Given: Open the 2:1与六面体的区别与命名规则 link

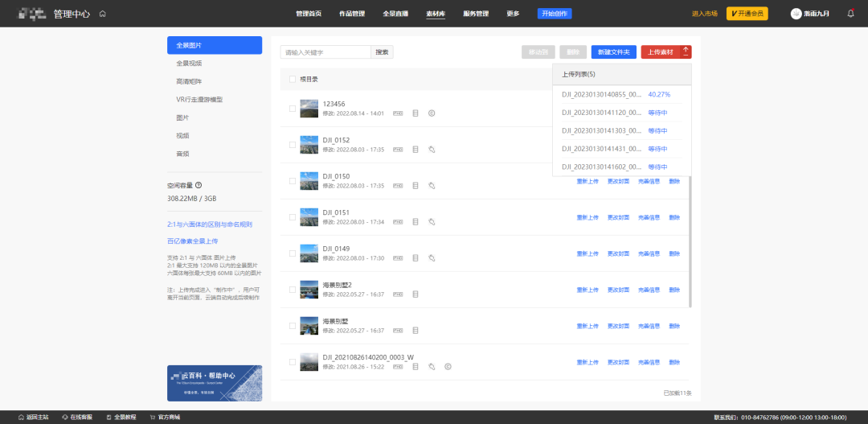Looking at the screenshot, I should click(x=210, y=224).
